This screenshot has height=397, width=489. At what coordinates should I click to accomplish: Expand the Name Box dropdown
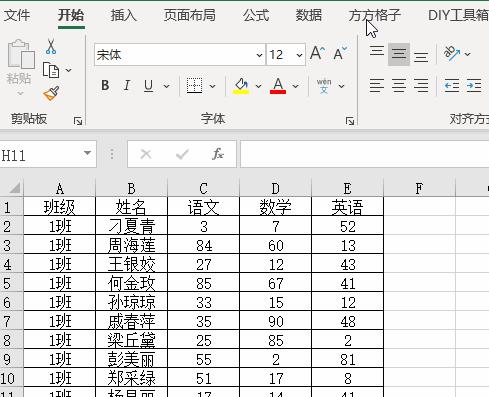(x=87, y=153)
